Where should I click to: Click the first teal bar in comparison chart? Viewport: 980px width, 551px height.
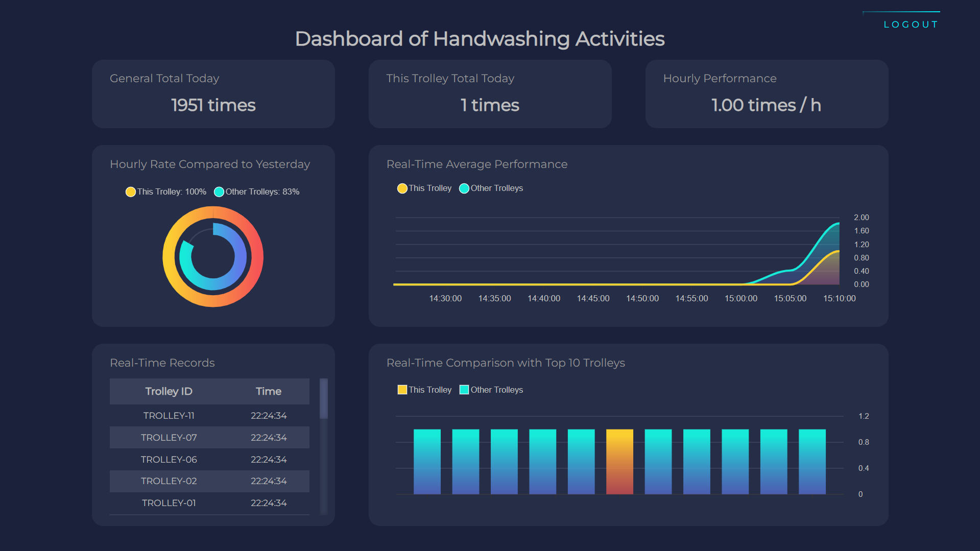(x=427, y=462)
